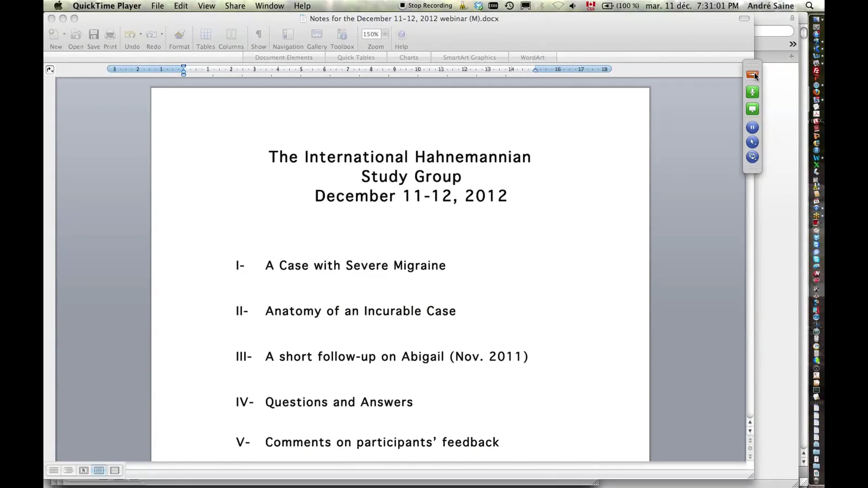
Task: Open the Zoom percentage dropdown
Action: tap(385, 34)
